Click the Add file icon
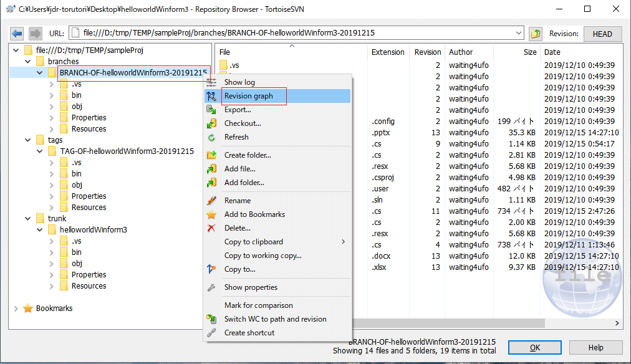The width and height of the screenshot is (631, 364). click(211, 169)
